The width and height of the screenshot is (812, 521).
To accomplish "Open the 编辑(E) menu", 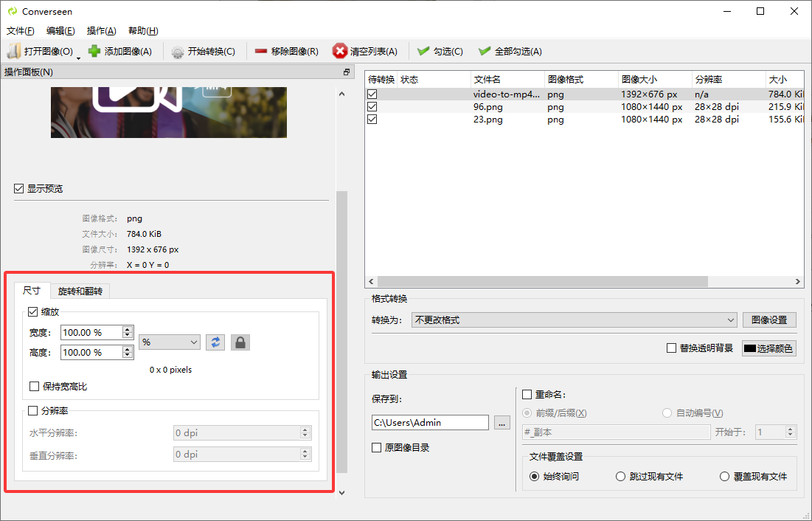I will pos(60,31).
